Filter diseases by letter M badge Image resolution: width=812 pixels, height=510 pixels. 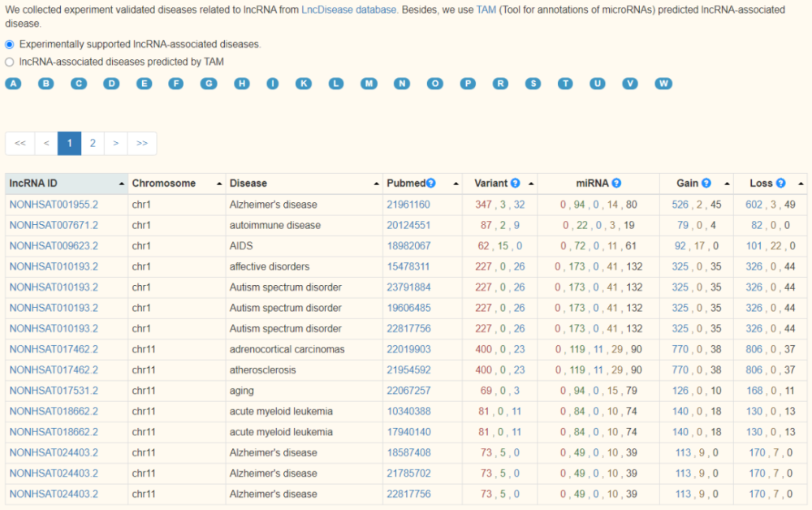coord(369,84)
